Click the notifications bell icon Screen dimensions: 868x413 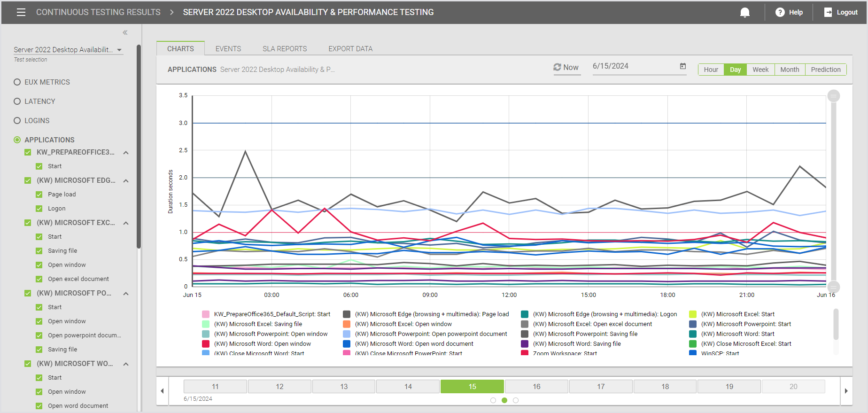[744, 12]
